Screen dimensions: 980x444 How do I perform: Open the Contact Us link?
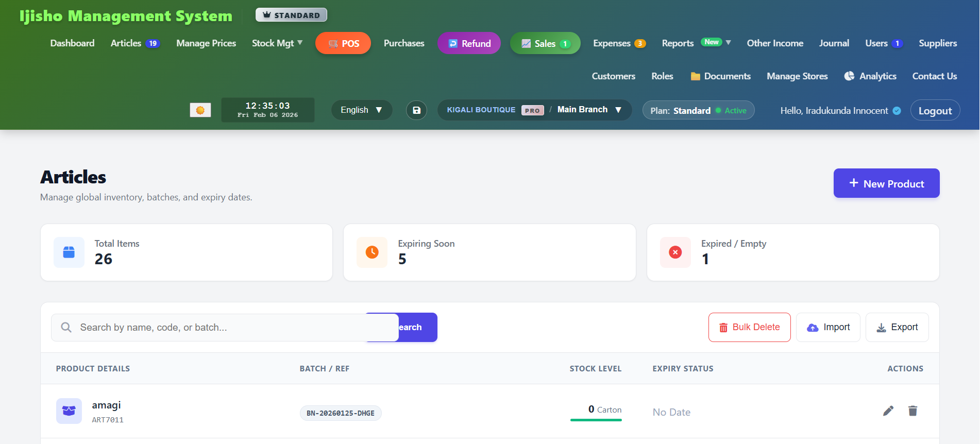click(x=934, y=76)
